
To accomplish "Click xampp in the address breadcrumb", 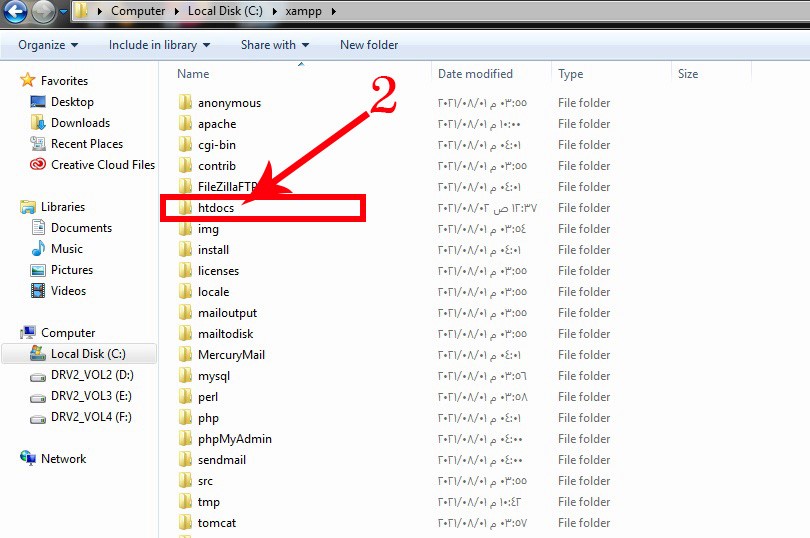I will pyautogui.click(x=304, y=11).
